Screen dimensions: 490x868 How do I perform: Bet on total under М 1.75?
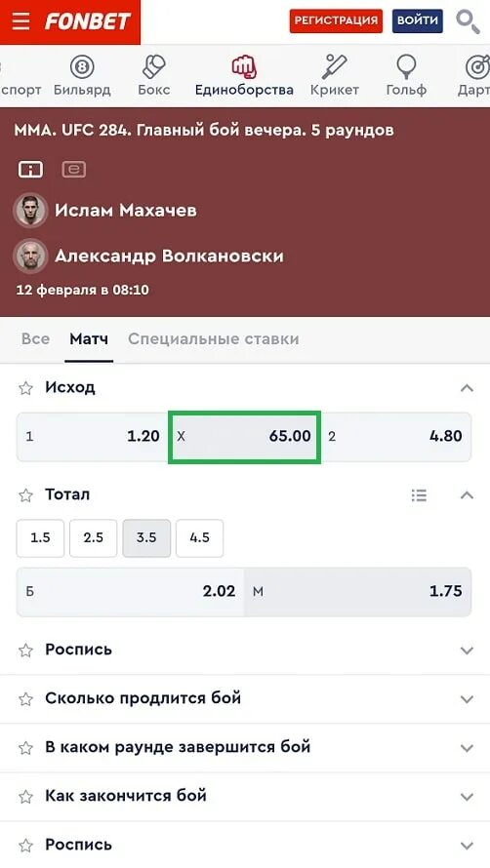[357, 592]
